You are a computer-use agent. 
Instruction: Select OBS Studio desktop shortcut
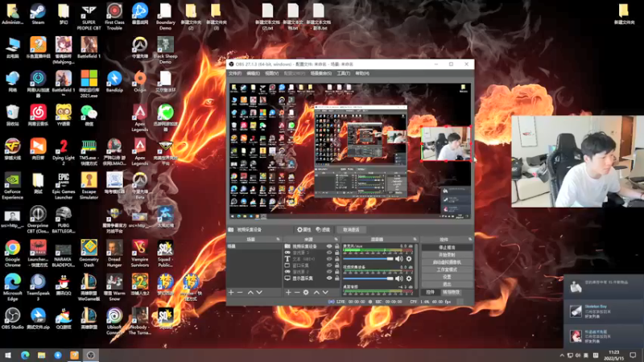[12, 316]
